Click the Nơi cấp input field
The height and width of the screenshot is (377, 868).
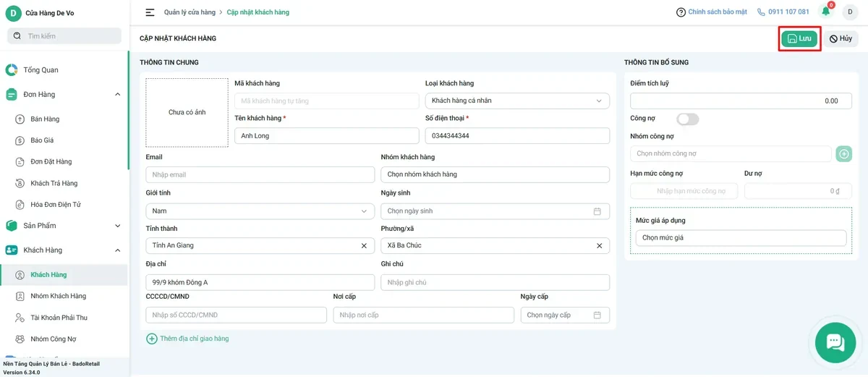(x=424, y=315)
